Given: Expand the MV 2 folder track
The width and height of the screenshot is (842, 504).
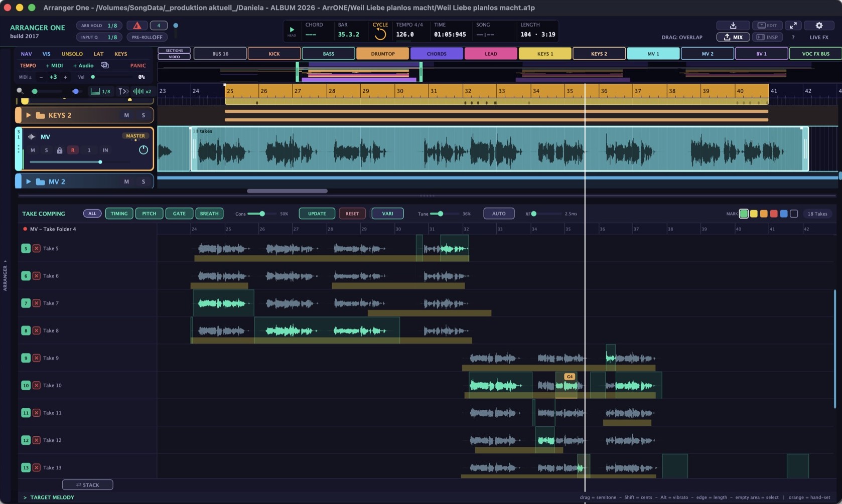Looking at the screenshot, I should [x=29, y=182].
